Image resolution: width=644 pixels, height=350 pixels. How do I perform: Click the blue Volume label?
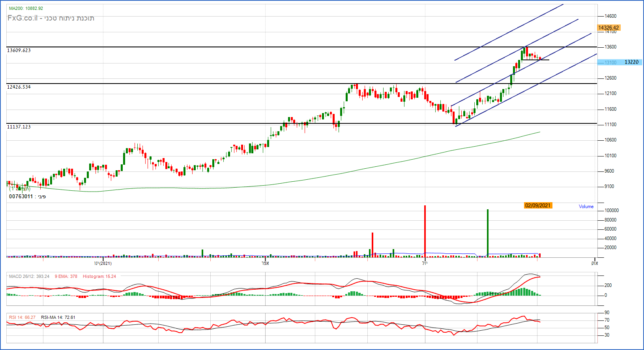point(586,207)
